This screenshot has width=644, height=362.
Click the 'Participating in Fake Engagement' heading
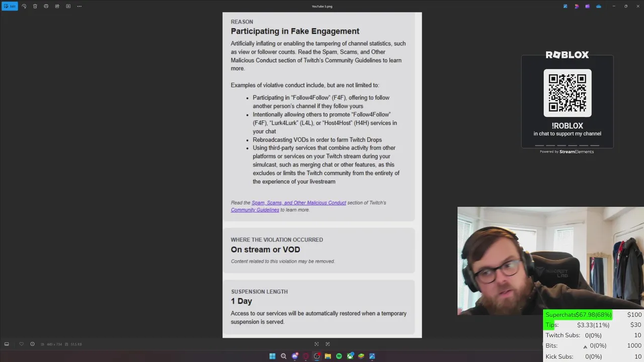coord(295,31)
